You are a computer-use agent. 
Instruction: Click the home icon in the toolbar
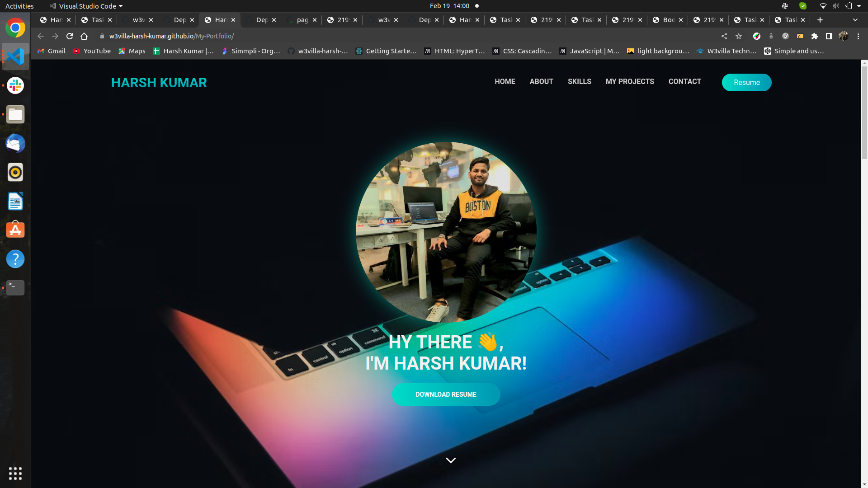tap(84, 36)
